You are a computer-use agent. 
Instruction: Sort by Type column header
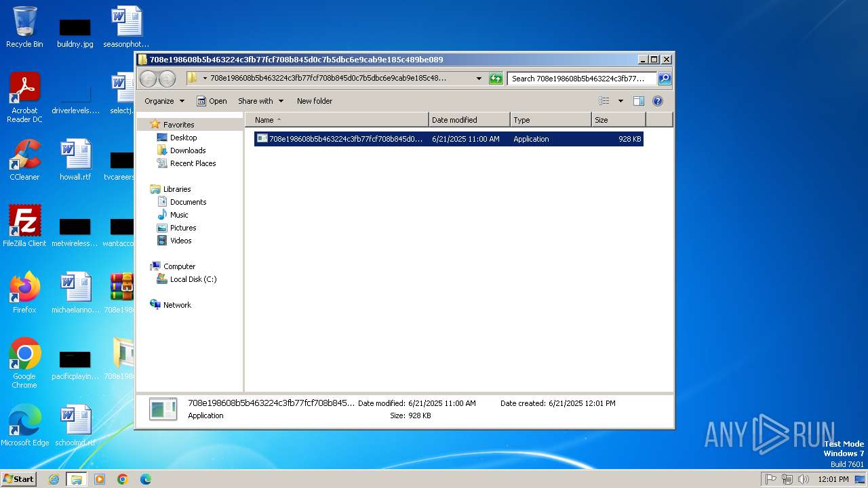tap(551, 120)
